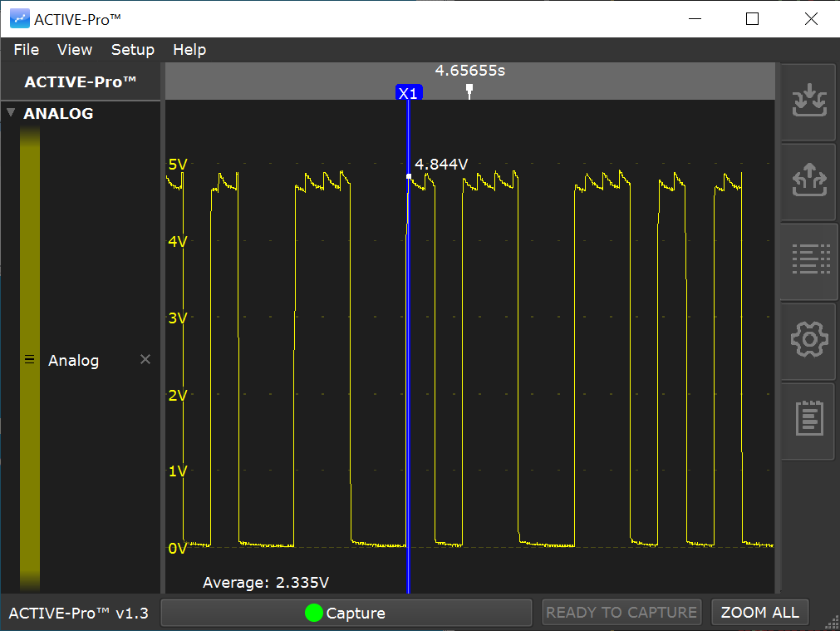Click the 0V axis label
Viewport: 840px width, 631px height.
[x=177, y=549]
